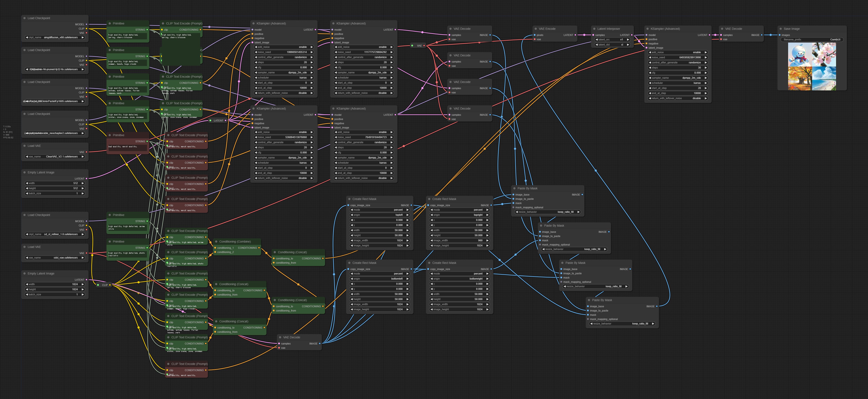The width and height of the screenshot is (868, 399).
Task: Click the filename_prefix field showing ComfyUI
Action: click(812, 40)
